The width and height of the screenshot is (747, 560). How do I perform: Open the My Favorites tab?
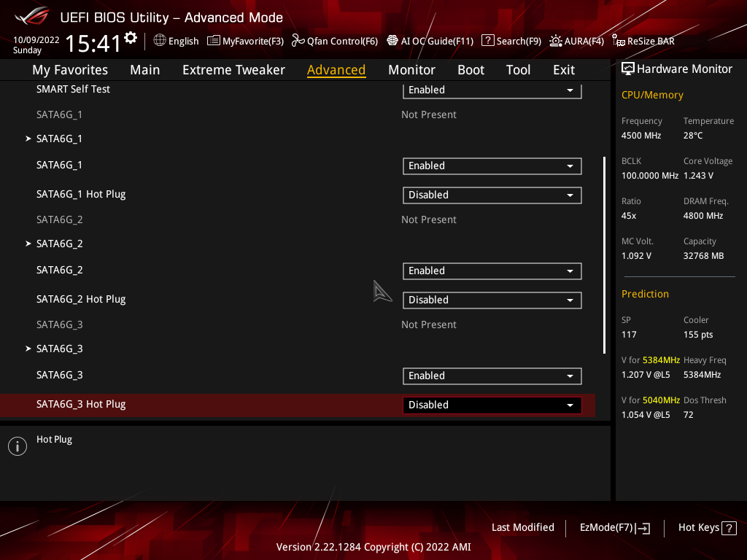(70, 70)
